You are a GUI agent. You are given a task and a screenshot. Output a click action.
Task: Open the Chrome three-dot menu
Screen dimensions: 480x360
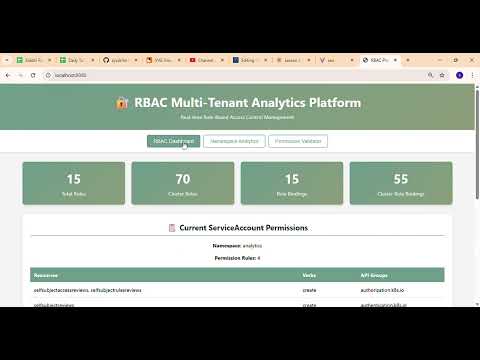coord(472,75)
